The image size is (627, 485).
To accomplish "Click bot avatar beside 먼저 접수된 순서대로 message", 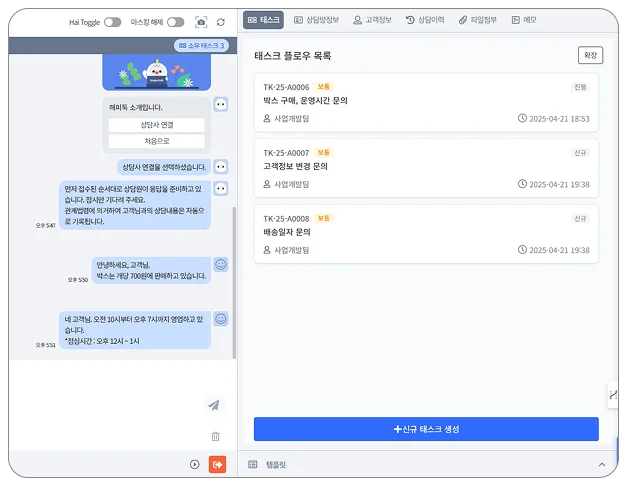I will [x=221, y=188].
